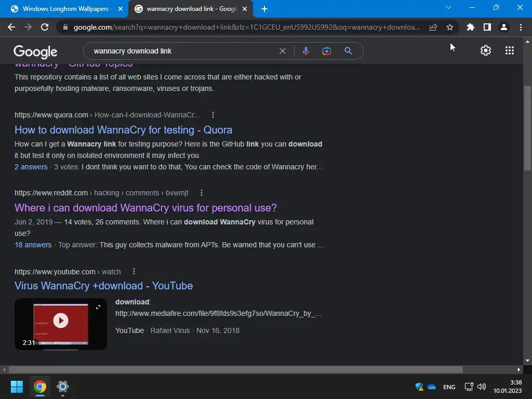Click scroll up arrow on page
This screenshot has height=399, width=532.
click(527, 42)
